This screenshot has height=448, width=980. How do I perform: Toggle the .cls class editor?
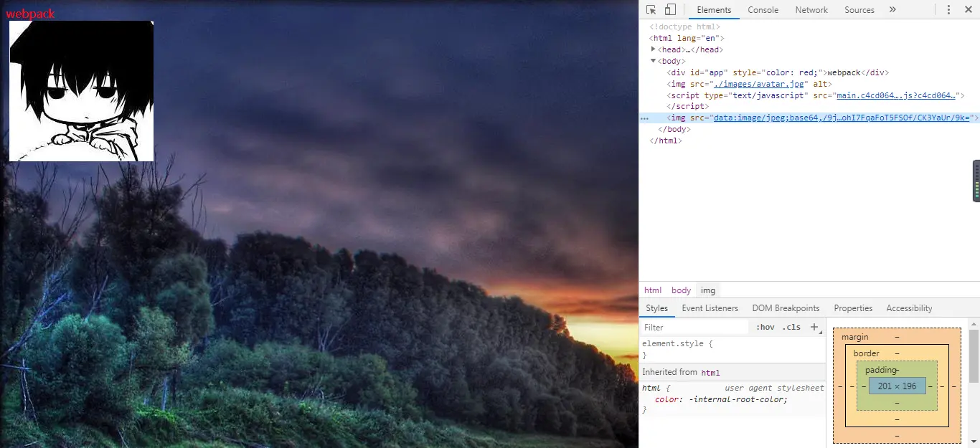791,328
